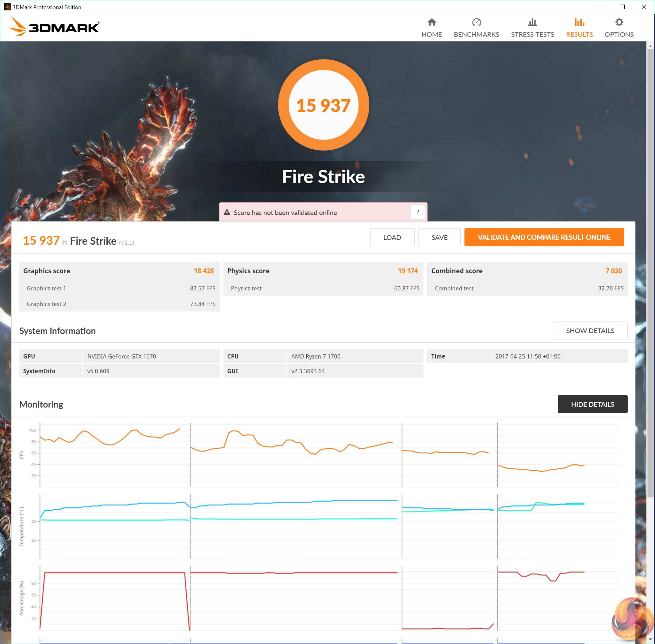Open Options via the gear icon
Image resolution: width=655 pixels, height=644 pixels.
pos(619,22)
